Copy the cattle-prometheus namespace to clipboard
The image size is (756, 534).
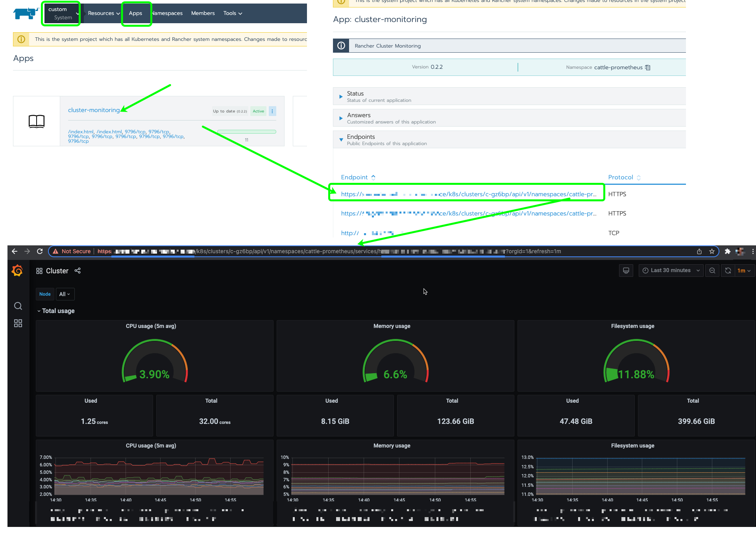648,67
